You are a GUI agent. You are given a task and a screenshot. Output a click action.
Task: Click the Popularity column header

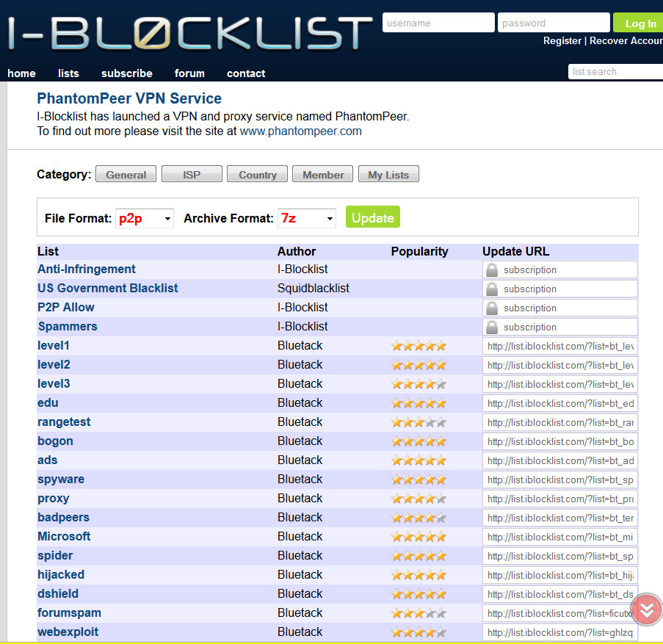point(419,251)
